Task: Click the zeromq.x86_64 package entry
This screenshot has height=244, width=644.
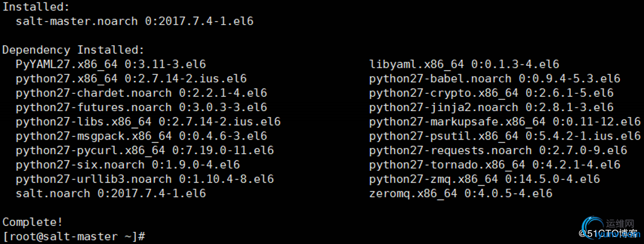Action: pyautogui.click(x=461, y=193)
